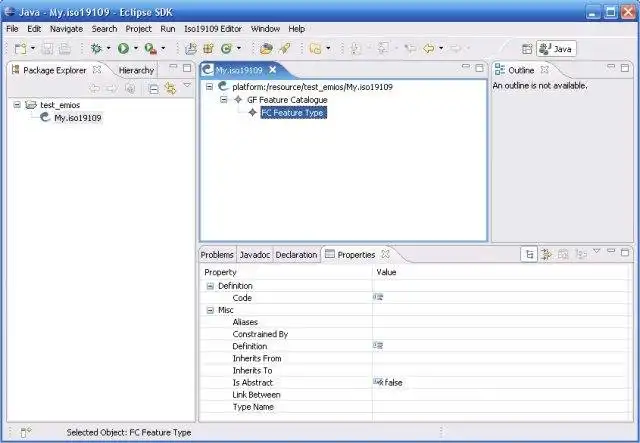
Task: Open the Back navigation dropdown arrow
Action: coord(441,49)
